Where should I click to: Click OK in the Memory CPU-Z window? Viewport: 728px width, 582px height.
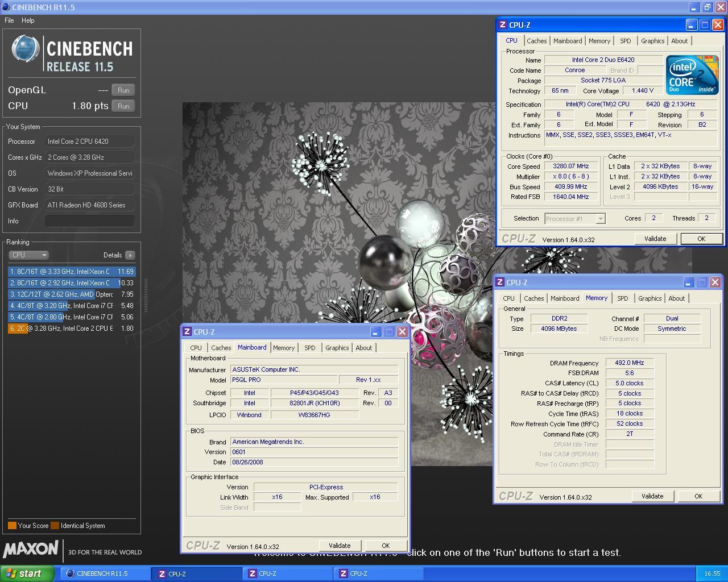698,496
